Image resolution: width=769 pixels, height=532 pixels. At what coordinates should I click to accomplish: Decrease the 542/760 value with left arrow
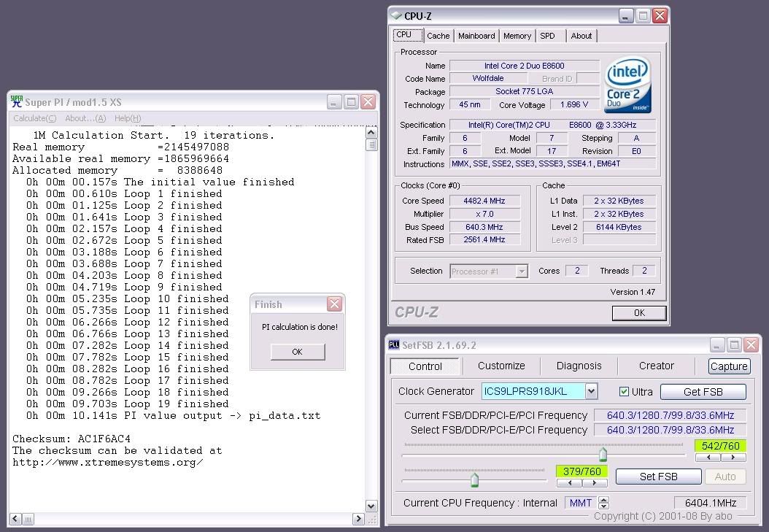tap(708, 458)
